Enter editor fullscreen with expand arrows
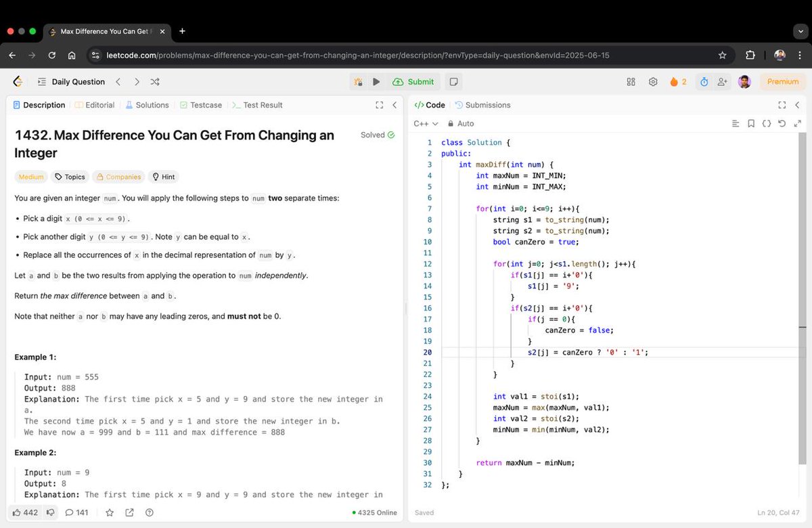Screen dimensions: 812x528 click(x=797, y=124)
